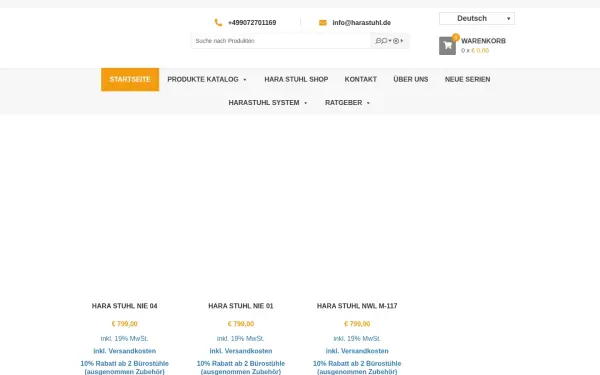The width and height of the screenshot is (600, 375).
Task: Click the search magnifier icon
Action: 383,41
